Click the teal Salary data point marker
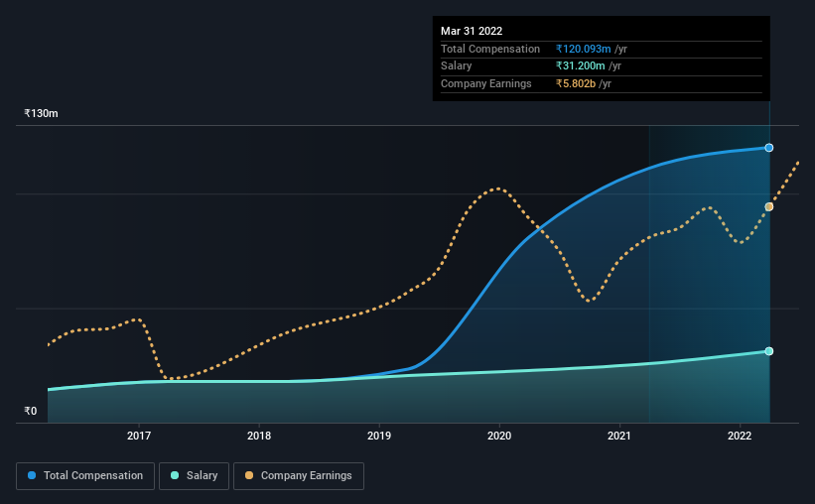Image resolution: width=815 pixels, height=504 pixels. point(768,351)
